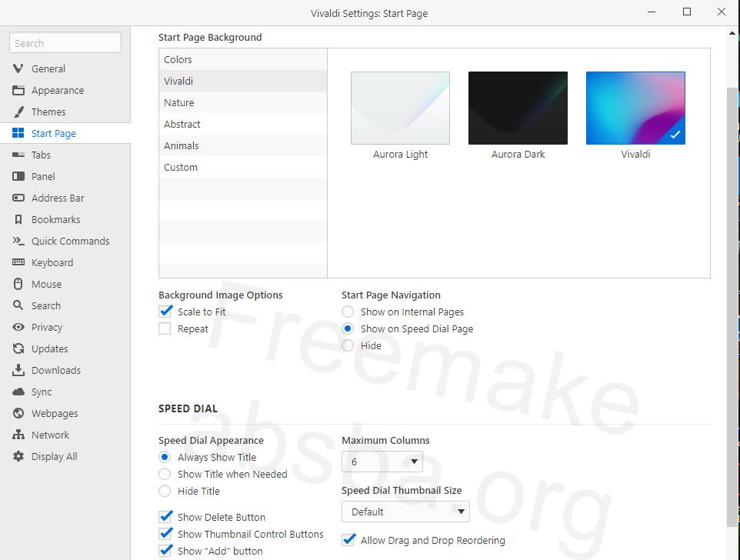Click the Themes brush icon
The width and height of the screenshot is (740, 560).
[x=18, y=112]
